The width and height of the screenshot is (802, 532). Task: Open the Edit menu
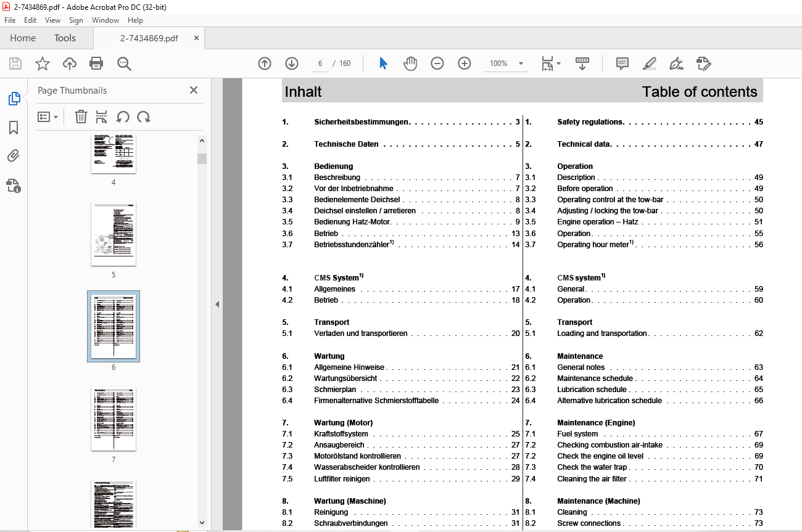coord(30,20)
